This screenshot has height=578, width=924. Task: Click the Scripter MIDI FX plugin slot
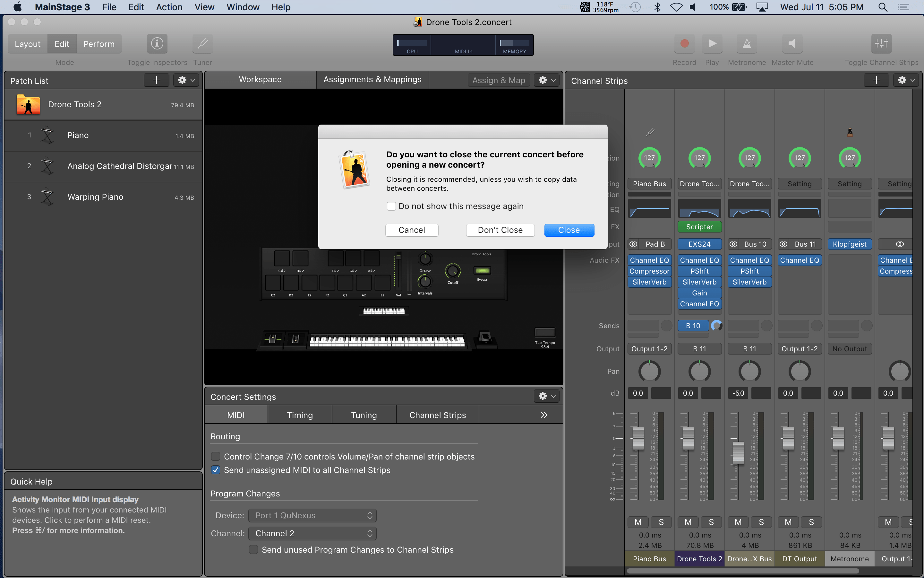(699, 227)
